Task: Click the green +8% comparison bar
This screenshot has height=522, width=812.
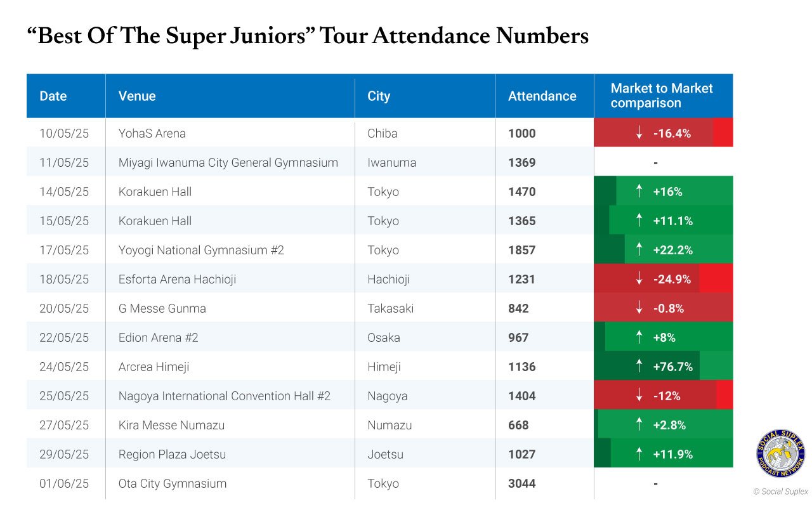Action: coord(664,337)
